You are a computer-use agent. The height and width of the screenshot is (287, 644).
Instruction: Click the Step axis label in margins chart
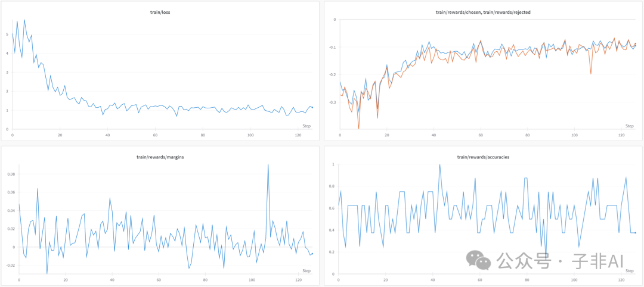[x=306, y=271]
